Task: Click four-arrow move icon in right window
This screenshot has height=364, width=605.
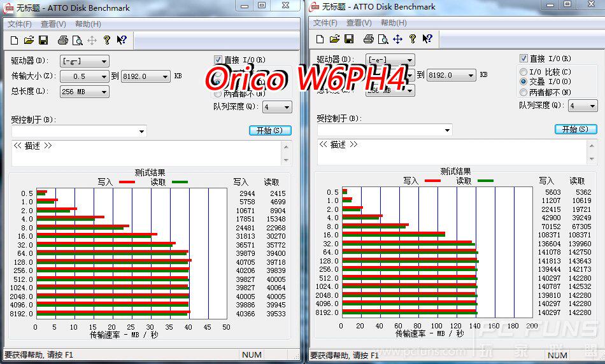Action: pyautogui.click(x=397, y=39)
